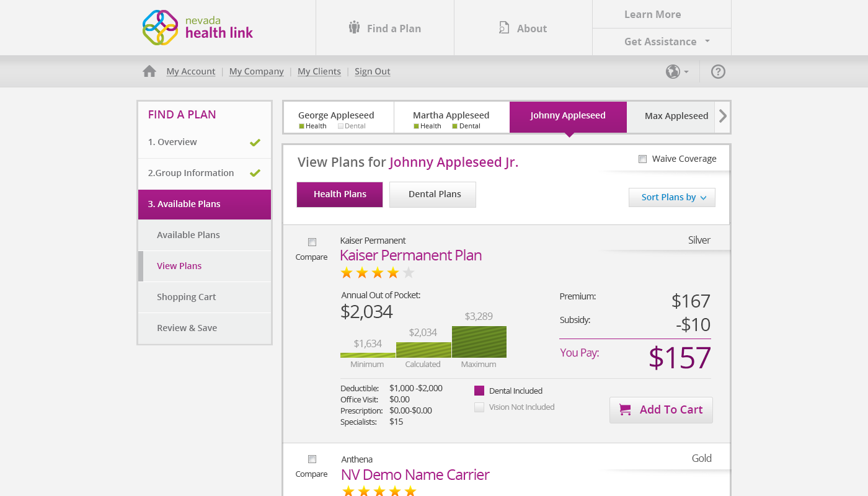Check the Waive Coverage checkbox
Viewport: 868px width, 496px height.
tap(643, 159)
